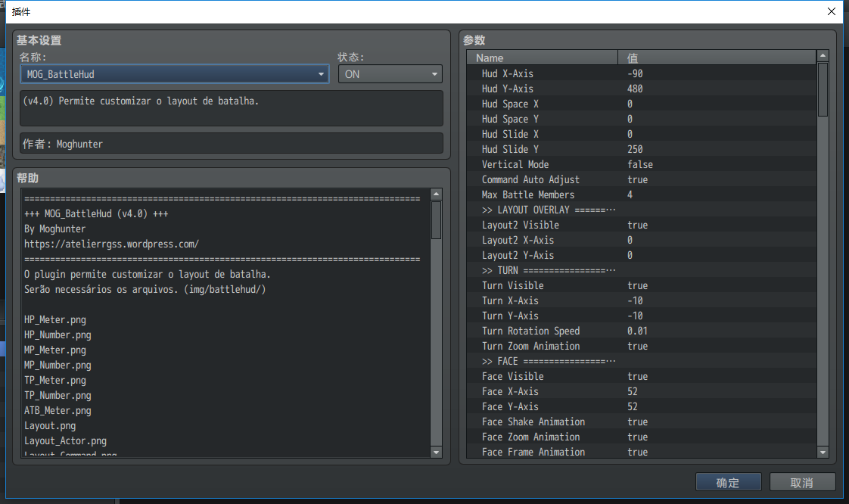This screenshot has height=504, width=849.
Task: Select the Hud Space Y parameter
Action: point(642,119)
